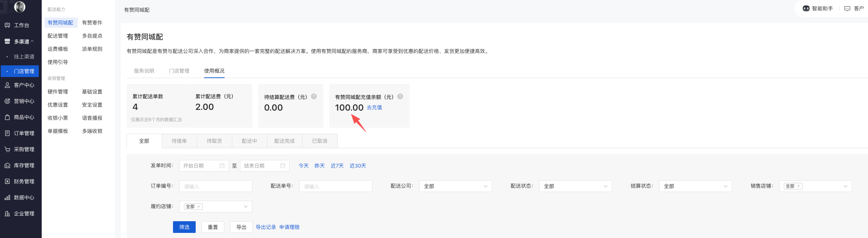Screen dimensions: 868x238
Task: Click calendar icon in 开始日期 field
Action: point(222,166)
